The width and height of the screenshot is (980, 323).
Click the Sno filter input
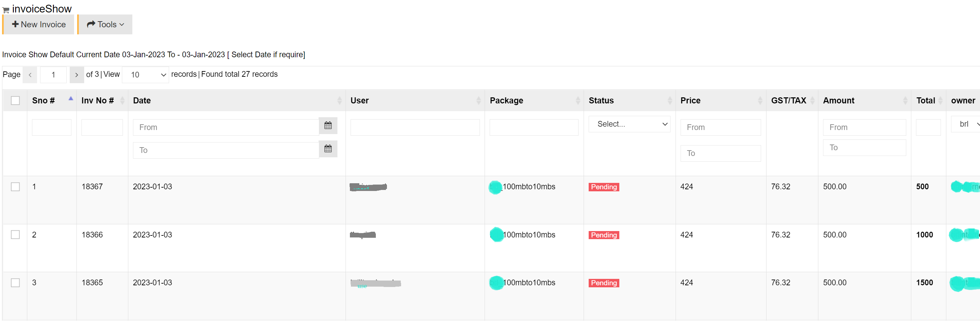tap(52, 127)
